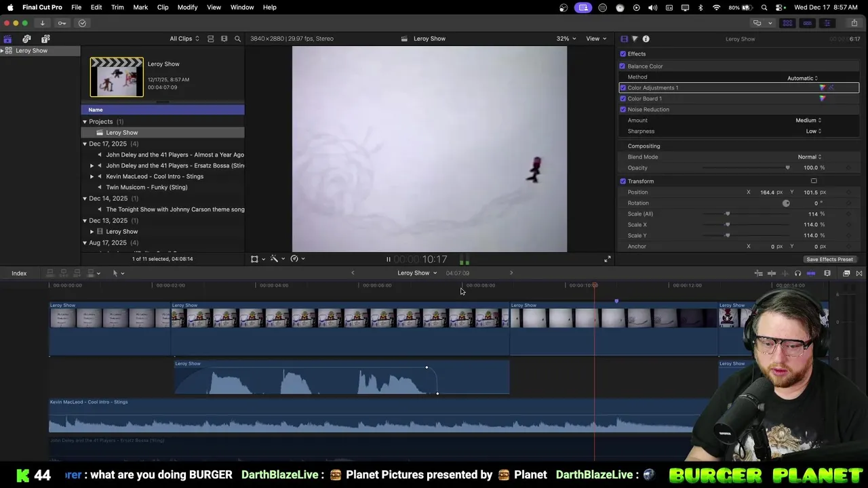Viewport: 868px width, 488px height.
Task: Open the Keyword Editor key icon
Action: coord(62,23)
